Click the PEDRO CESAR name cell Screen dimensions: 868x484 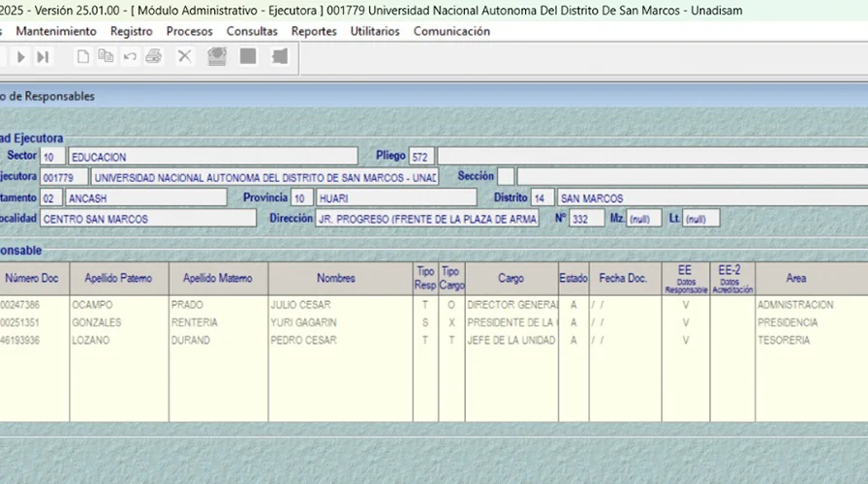(340, 340)
